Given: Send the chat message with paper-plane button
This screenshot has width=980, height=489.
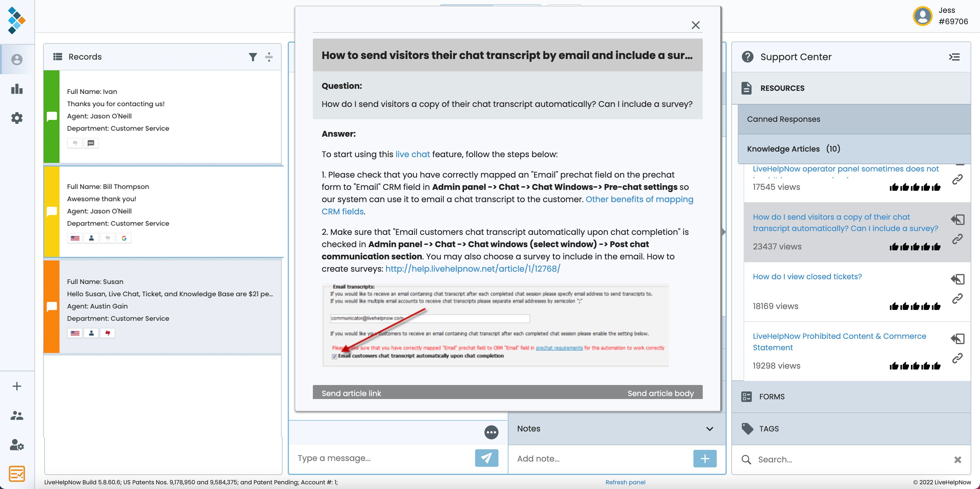Looking at the screenshot, I should (486, 458).
